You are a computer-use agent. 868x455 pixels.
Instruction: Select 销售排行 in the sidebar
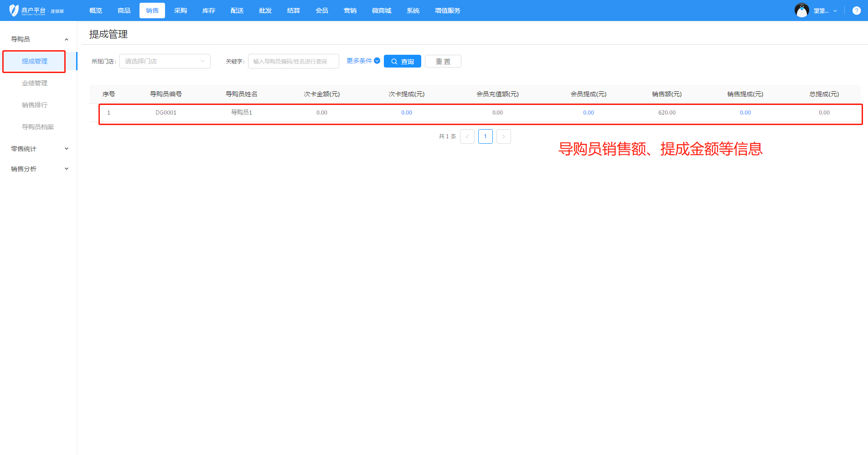coord(35,105)
